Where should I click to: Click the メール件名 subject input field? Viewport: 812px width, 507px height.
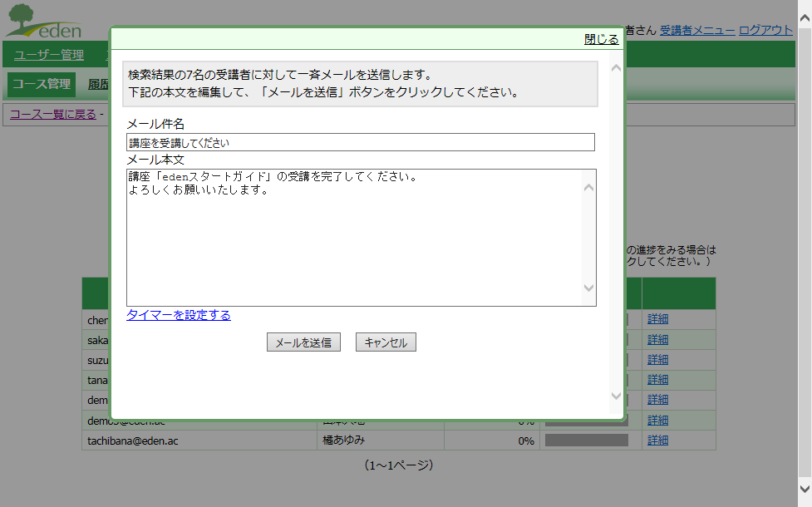pos(361,142)
